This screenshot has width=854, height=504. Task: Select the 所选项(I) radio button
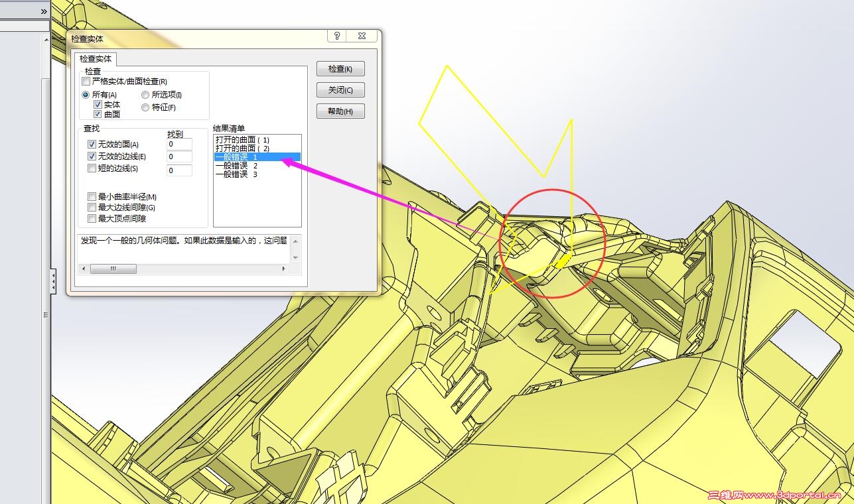145,95
